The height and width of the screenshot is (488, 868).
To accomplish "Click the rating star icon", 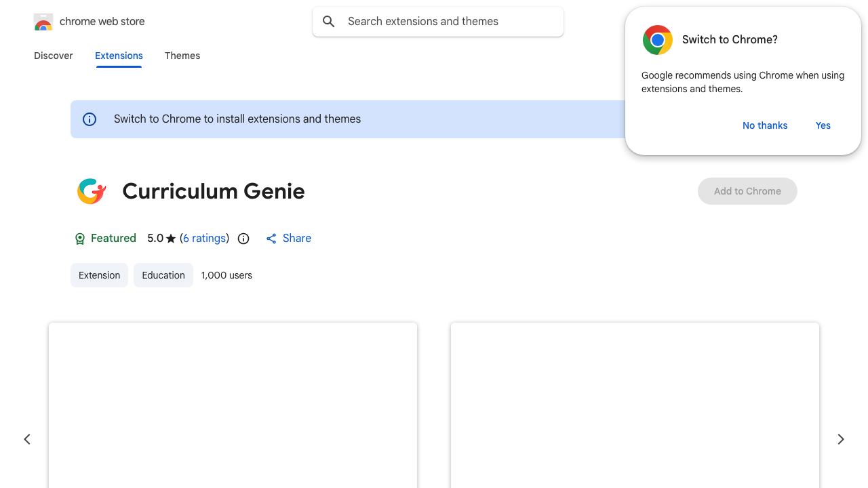I will point(171,239).
